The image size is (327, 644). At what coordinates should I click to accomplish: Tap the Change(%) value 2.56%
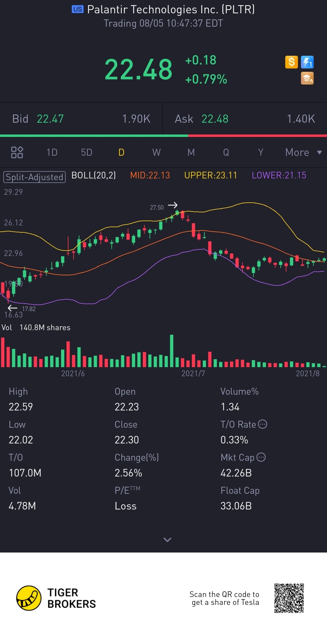(128, 473)
